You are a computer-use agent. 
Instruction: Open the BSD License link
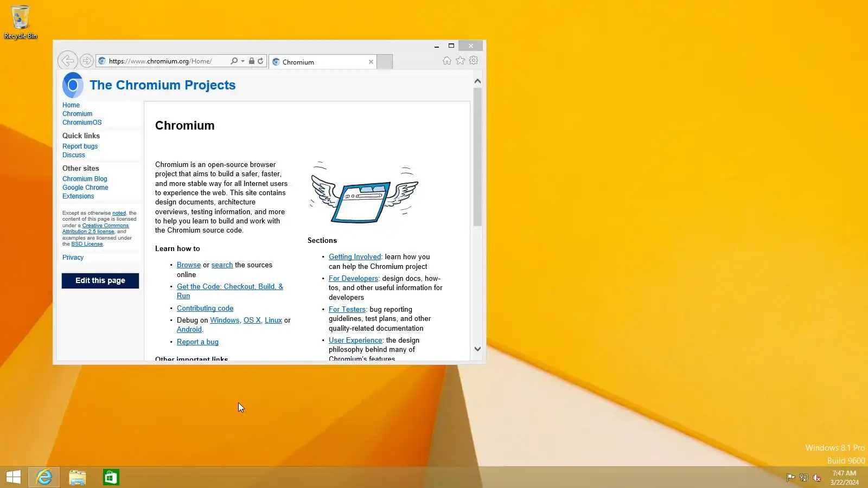click(87, 244)
